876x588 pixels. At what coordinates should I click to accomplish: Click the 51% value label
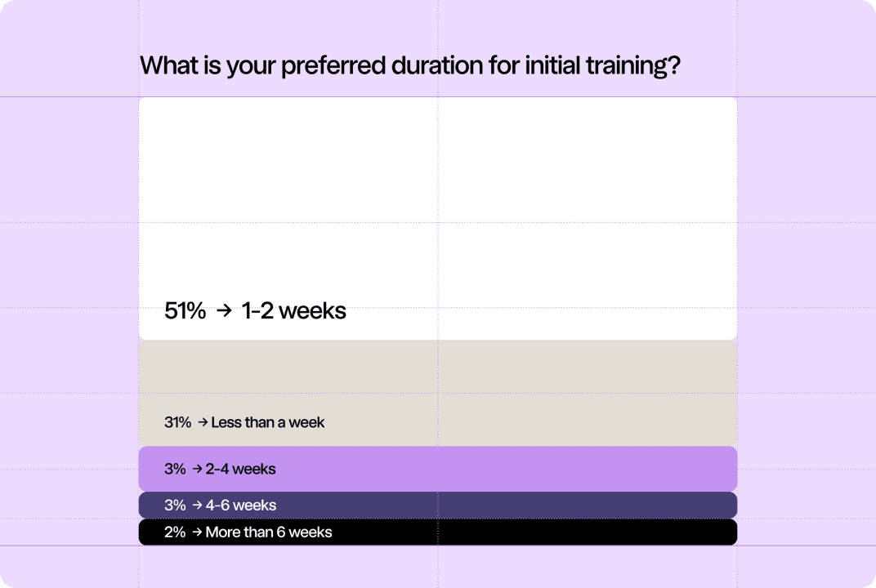(185, 311)
